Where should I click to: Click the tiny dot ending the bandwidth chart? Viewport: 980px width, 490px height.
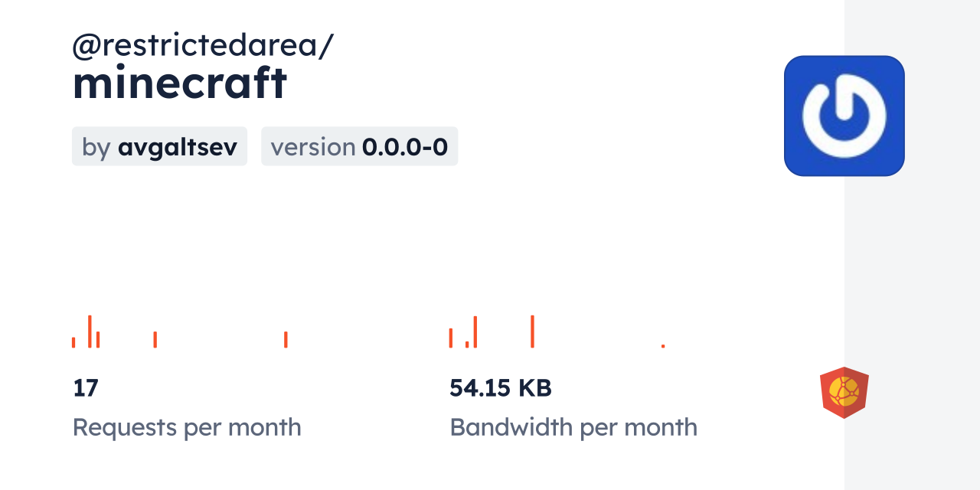pos(663,346)
